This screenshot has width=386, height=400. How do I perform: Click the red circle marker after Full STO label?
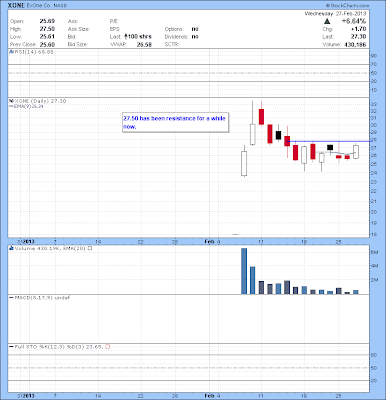click(x=107, y=347)
